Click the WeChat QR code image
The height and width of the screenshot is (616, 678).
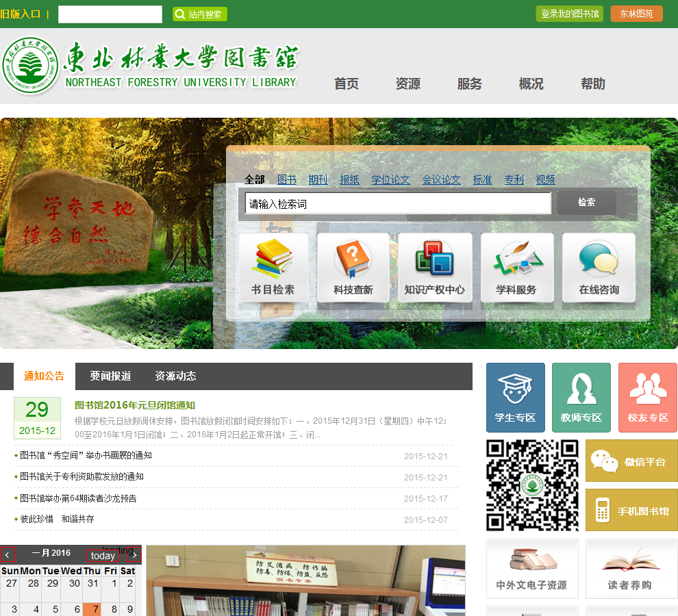point(532,485)
